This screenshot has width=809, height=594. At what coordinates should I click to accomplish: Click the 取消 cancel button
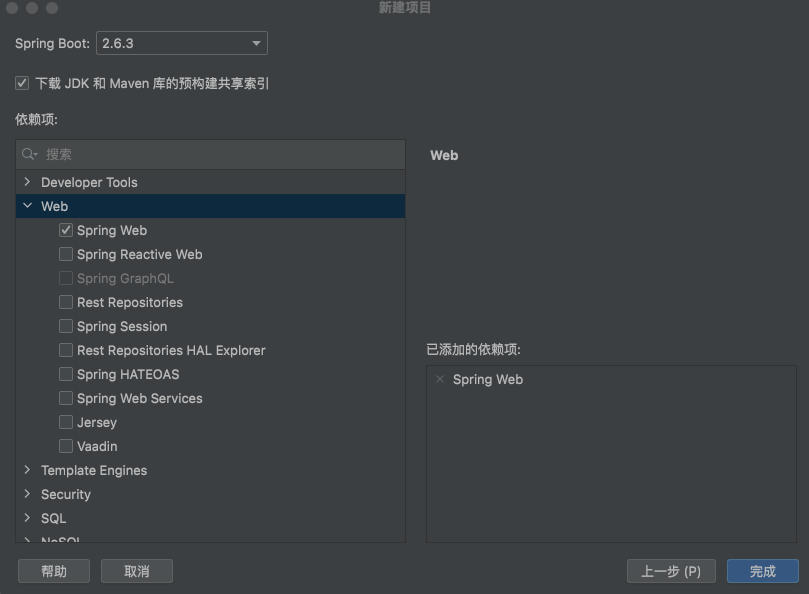click(137, 571)
